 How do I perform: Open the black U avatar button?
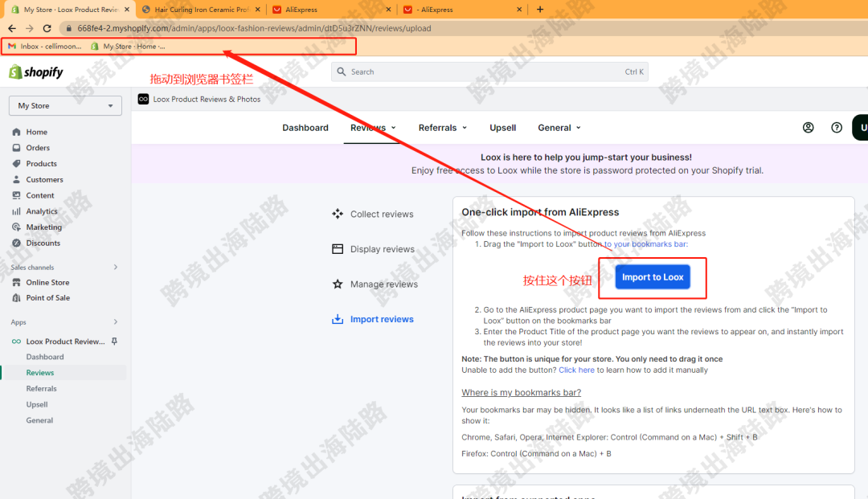click(x=861, y=128)
